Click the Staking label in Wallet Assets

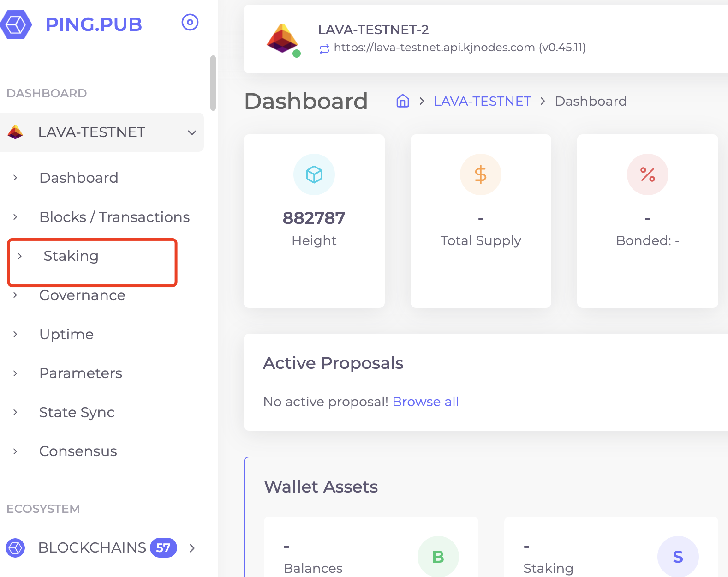click(548, 568)
